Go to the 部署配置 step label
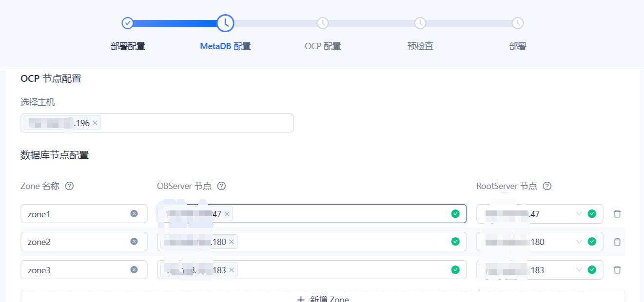The height and width of the screenshot is (302, 644). tap(128, 46)
